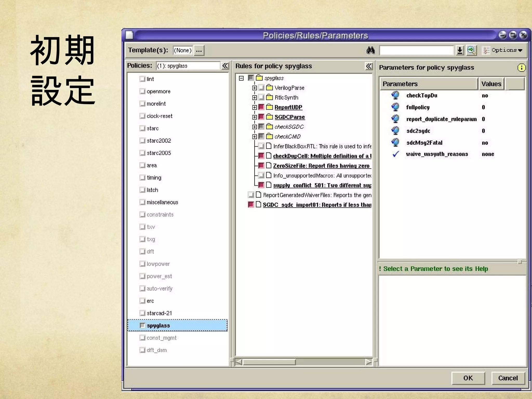532x399 pixels.
Task: Click the yellow info icon in Parameters panel
Action: coord(521,68)
